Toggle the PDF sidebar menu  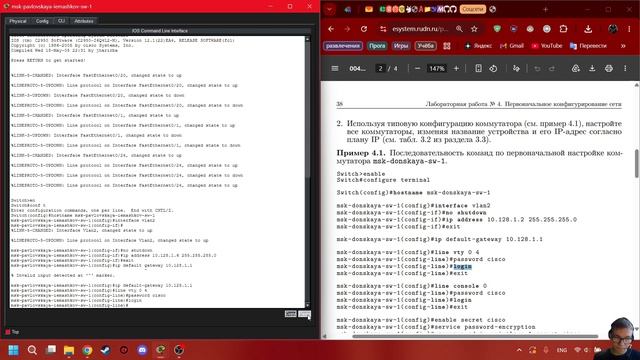click(335, 69)
